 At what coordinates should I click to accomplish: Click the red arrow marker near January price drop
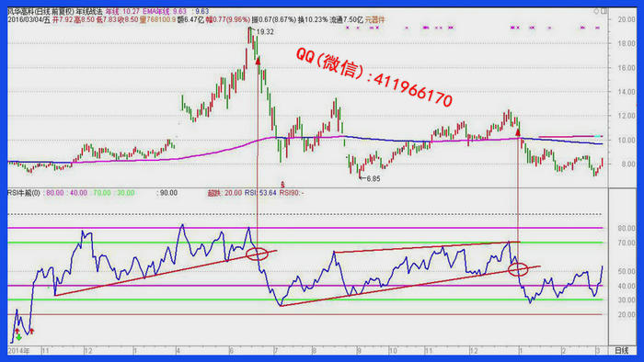pyautogui.click(x=518, y=132)
